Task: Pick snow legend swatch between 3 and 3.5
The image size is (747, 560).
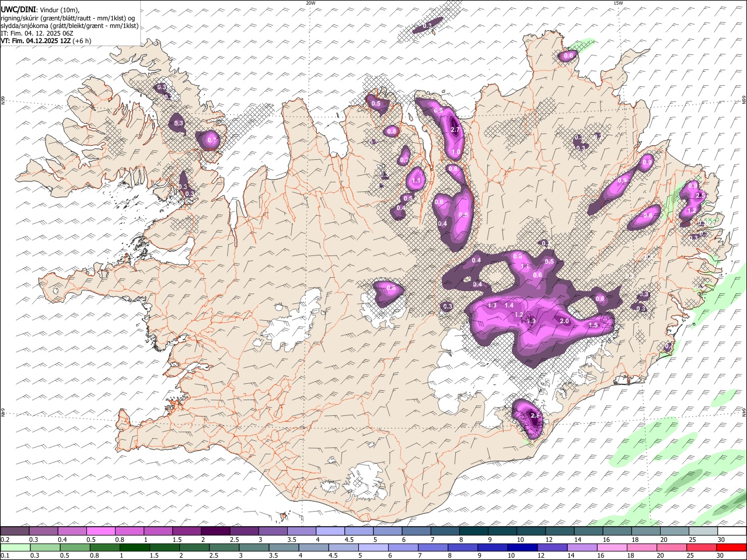Action: (273, 531)
